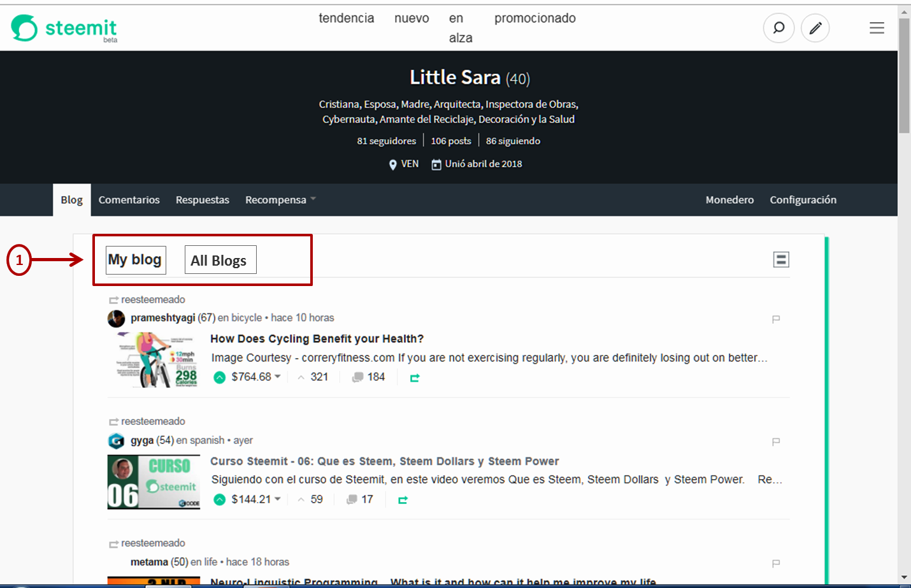Open 'How Does Cycling Benefit your Health?' post
911x588 pixels.
pos(317,339)
